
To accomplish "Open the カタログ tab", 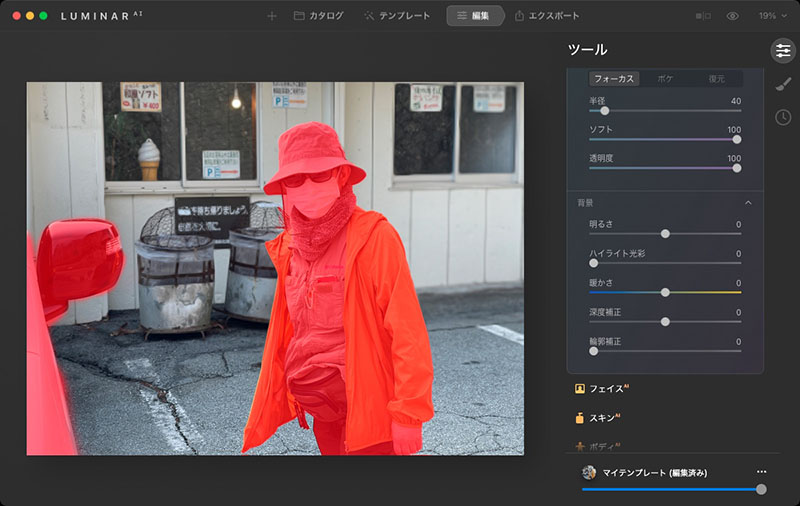I will tap(318, 16).
